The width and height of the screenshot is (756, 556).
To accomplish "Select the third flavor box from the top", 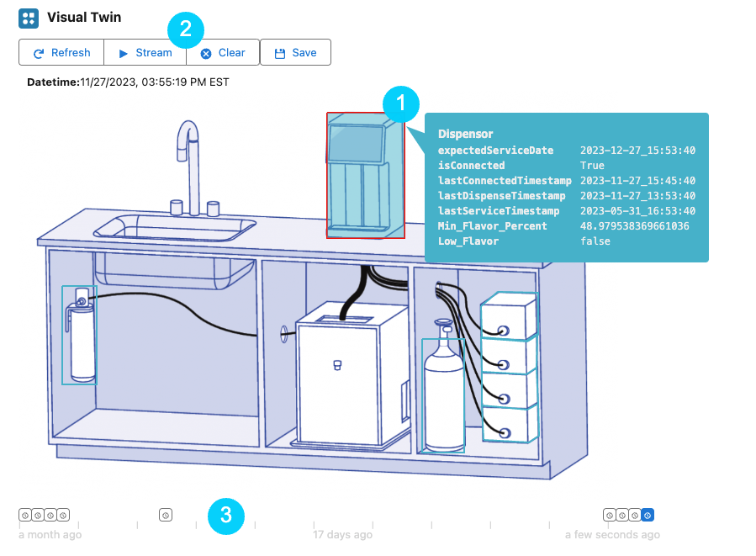I will click(509, 390).
